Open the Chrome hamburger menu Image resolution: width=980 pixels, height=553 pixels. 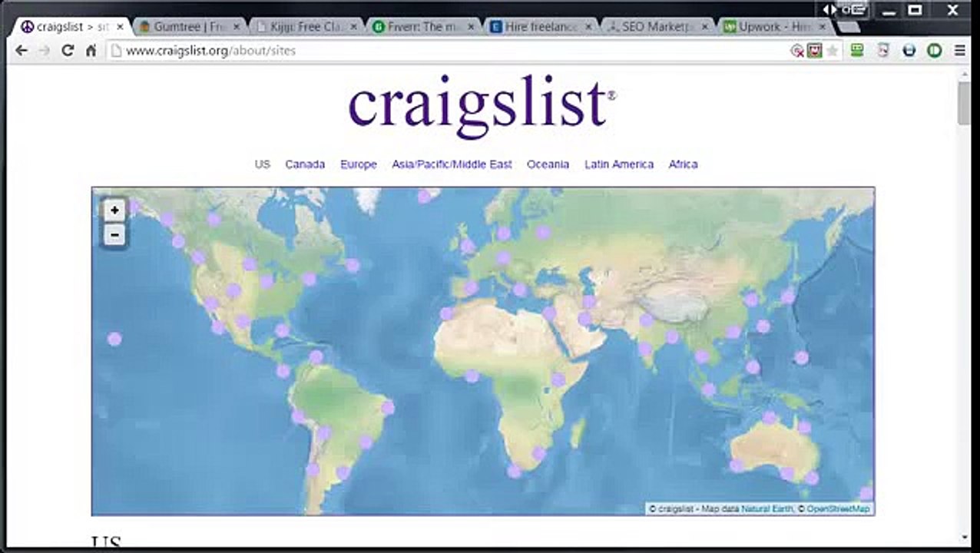[x=960, y=51]
